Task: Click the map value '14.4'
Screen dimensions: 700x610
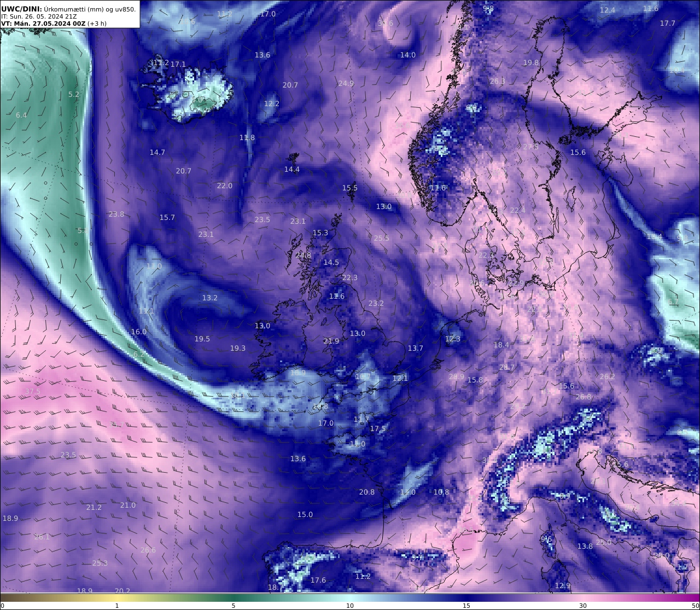Action: tap(292, 169)
